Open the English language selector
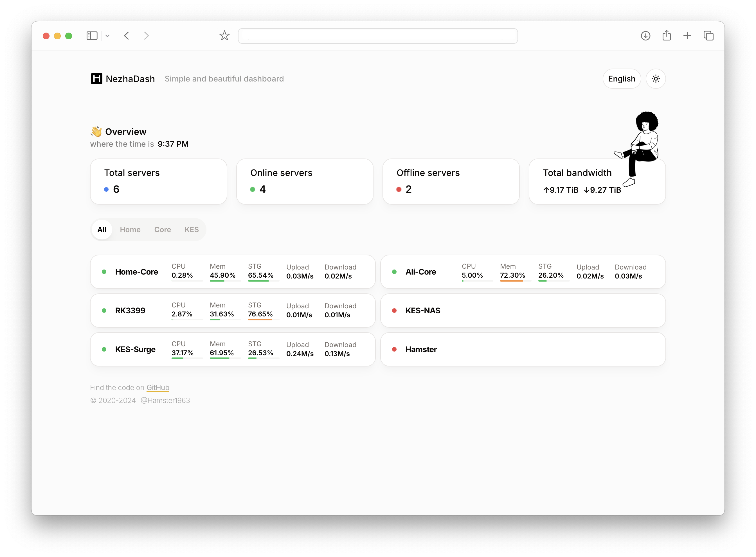Image resolution: width=756 pixels, height=557 pixels. point(621,79)
